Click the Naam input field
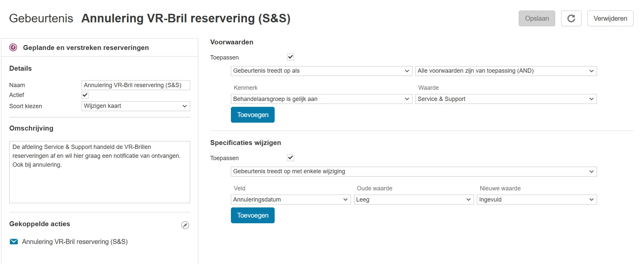Screen dimensions: 644x264 (x=136, y=85)
